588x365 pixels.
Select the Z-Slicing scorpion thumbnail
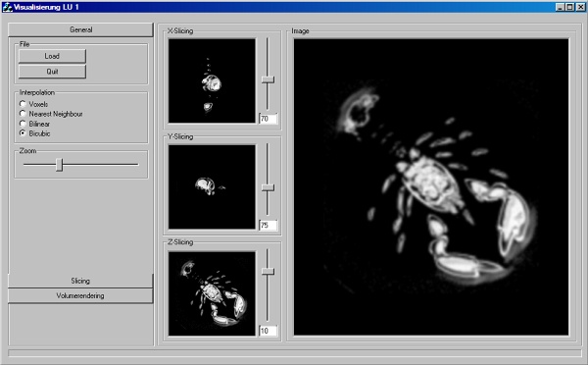coord(212,293)
